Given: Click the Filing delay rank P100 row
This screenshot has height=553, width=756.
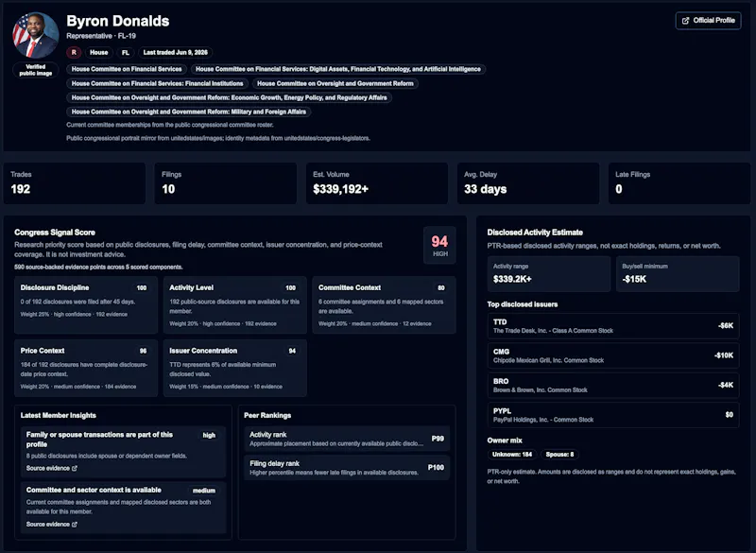Looking at the screenshot, I should pos(347,468).
